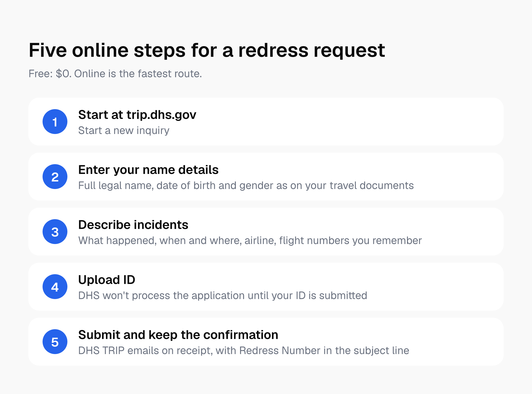Click the blue step 2 circle
This screenshot has height=394, width=532.
coord(55,177)
